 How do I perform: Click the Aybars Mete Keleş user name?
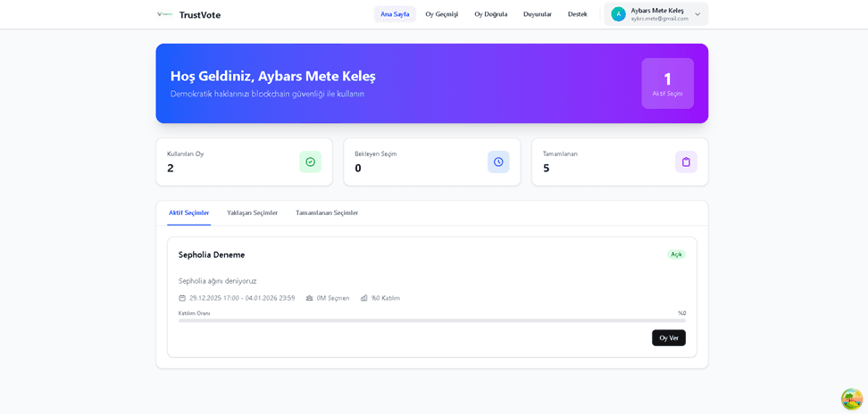(x=657, y=11)
